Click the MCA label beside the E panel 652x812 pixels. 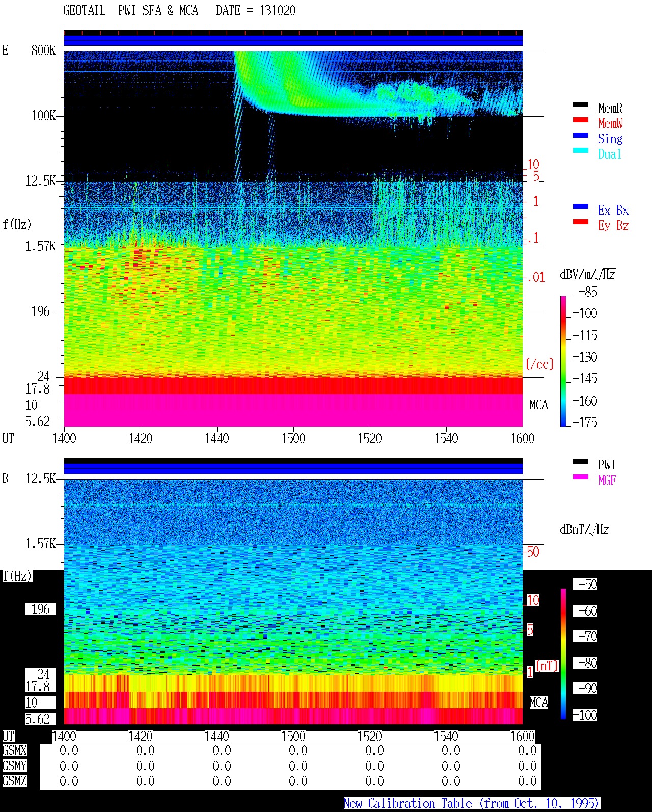pos(538,405)
